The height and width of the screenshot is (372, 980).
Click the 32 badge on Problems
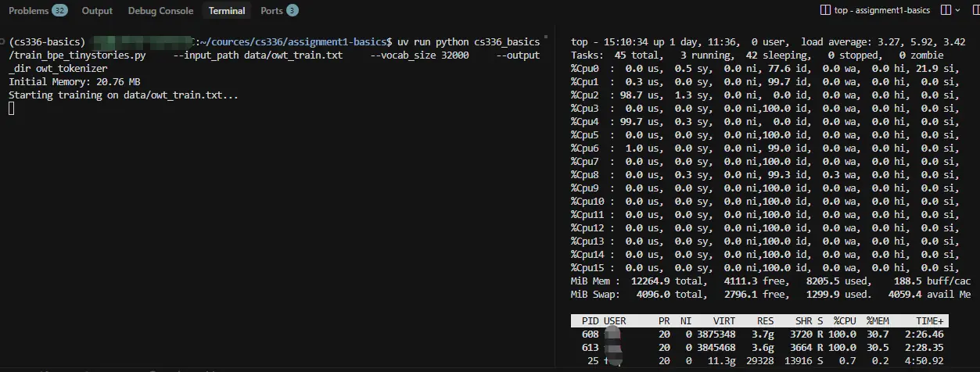point(59,11)
